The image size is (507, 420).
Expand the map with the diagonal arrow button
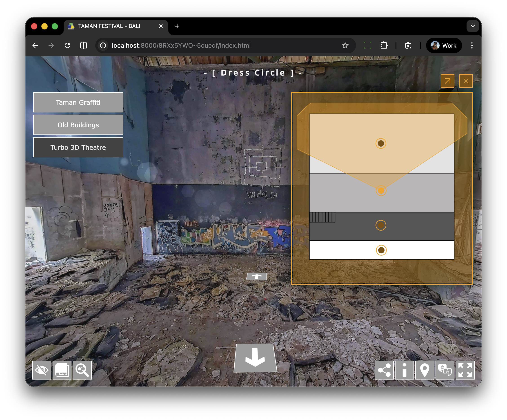(x=447, y=81)
